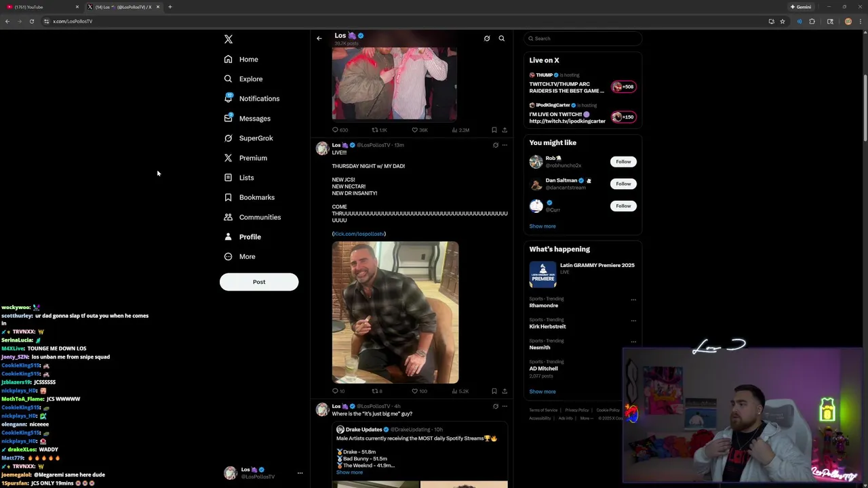Bookmark the THURSDAY NIGHT post
This screenshot has width=868, height=488.
coord(494,391)
